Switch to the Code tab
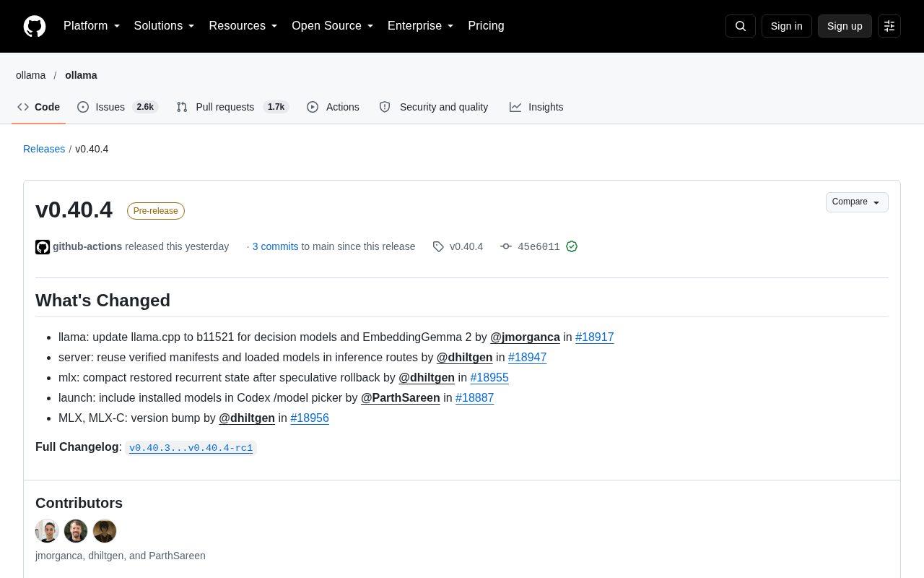 click(39, 107)
